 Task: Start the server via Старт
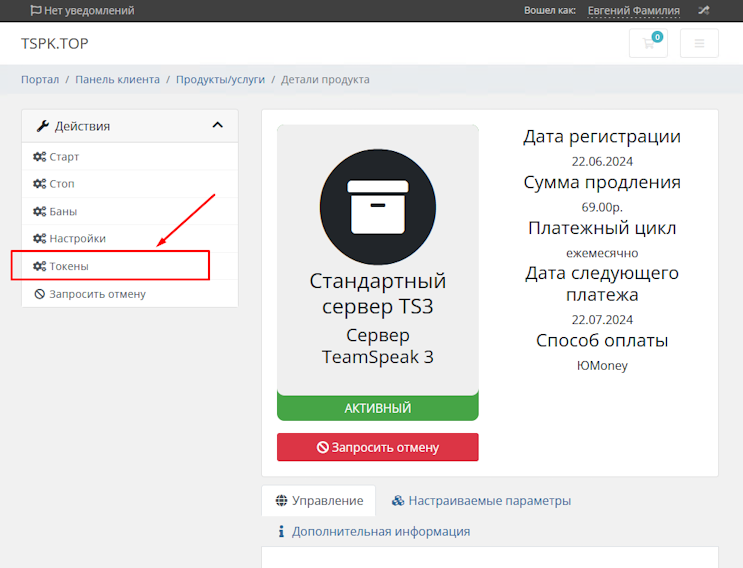pyautogui.click(x=130, y=156)
